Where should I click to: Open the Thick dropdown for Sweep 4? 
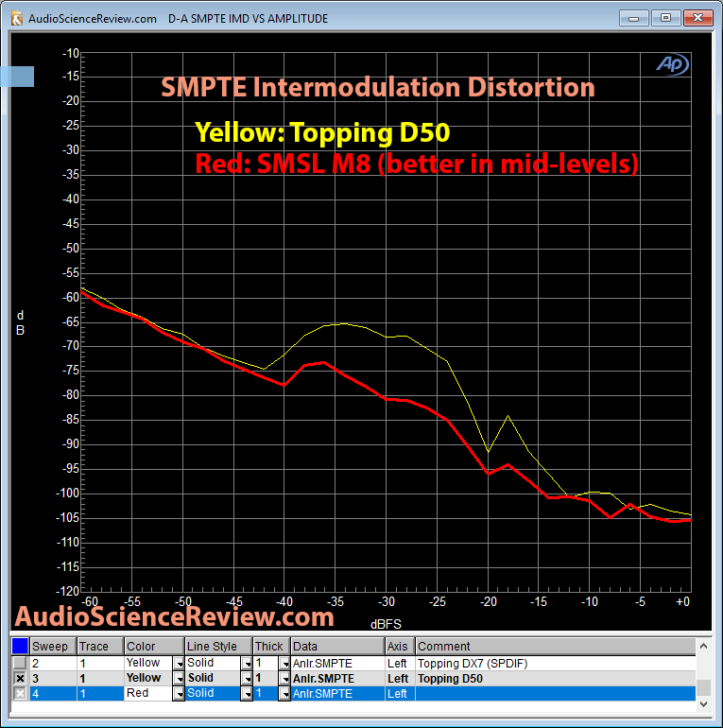(284, 694)
